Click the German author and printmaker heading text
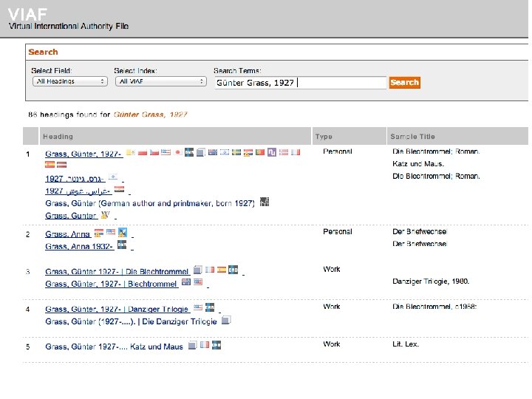Viewport: 532px width, 399px height. coord(150,203)
